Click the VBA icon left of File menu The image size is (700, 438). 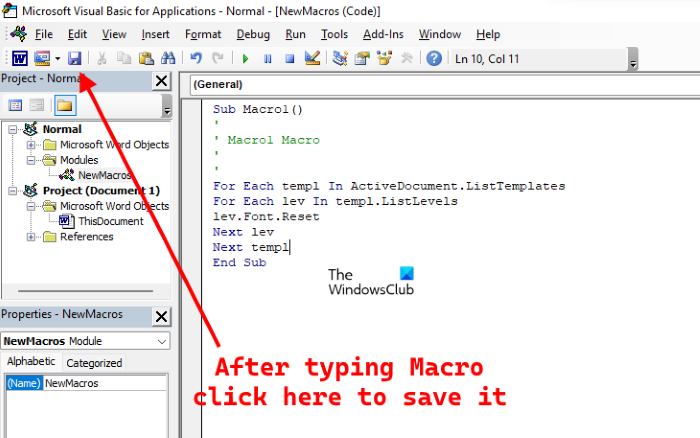point(19,33)
